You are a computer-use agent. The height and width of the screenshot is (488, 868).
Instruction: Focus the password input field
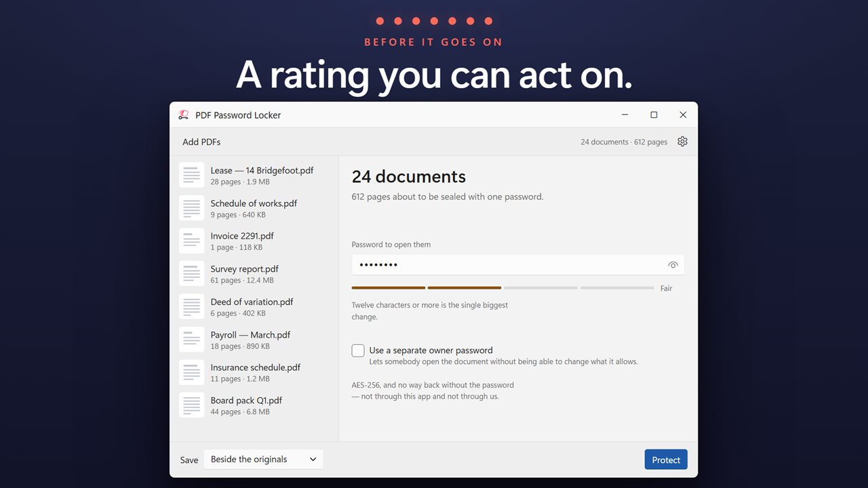coord(518,264)
